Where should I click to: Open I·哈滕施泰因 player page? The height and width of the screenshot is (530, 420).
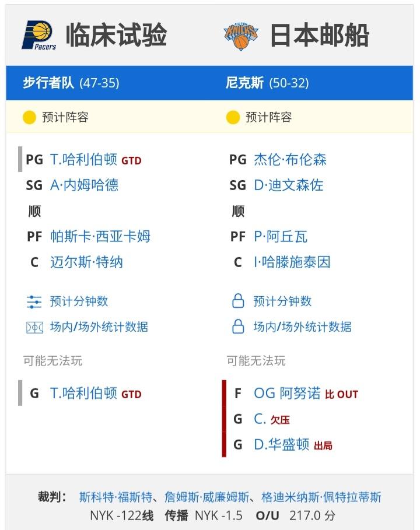pyautogui.click(x=292, y=262)
